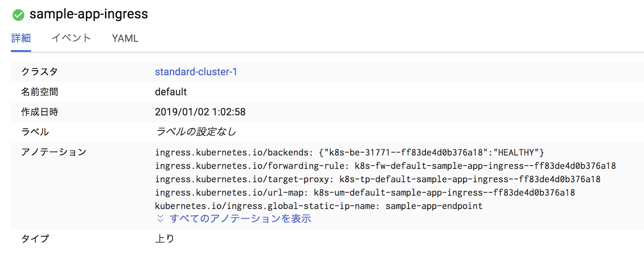Click the creation date 2019/01/02 1:02:58

point(200,112)
